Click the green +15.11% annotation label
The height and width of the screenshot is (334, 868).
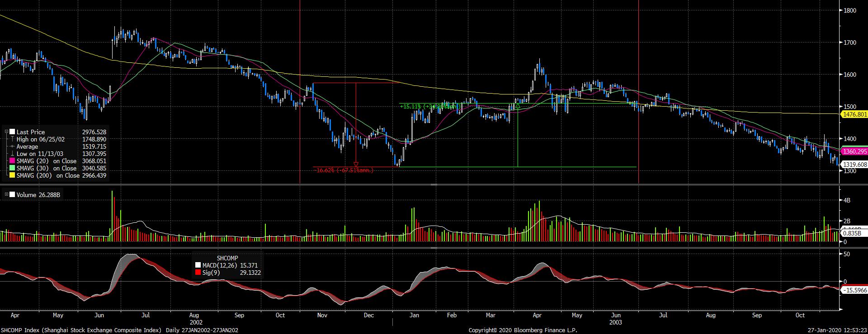point(430,107)
